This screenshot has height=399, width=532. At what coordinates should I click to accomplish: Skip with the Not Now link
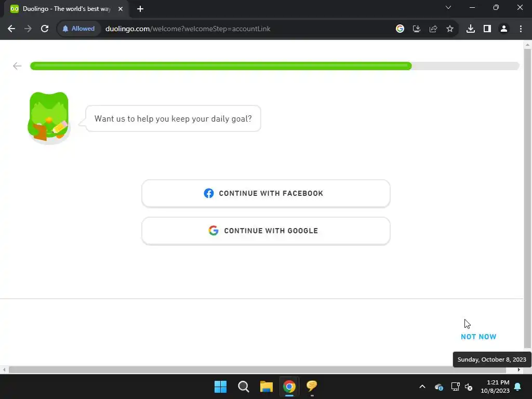tap(478, 337)
